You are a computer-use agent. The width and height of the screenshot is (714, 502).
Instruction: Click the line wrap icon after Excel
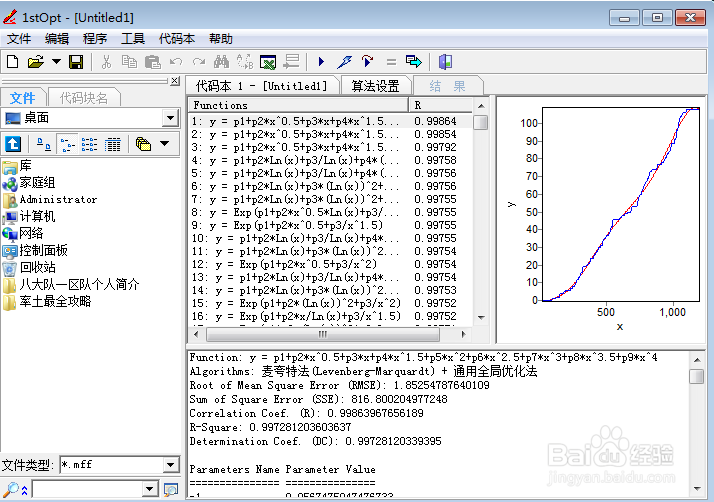(291, 61)
